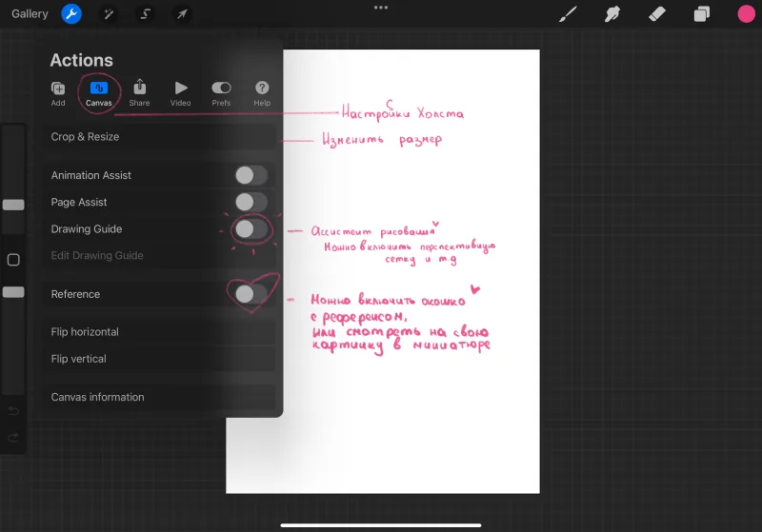This screenshot has height=532, width=762.
Task: Open the pink color swatch
Action: click(746, 14)
